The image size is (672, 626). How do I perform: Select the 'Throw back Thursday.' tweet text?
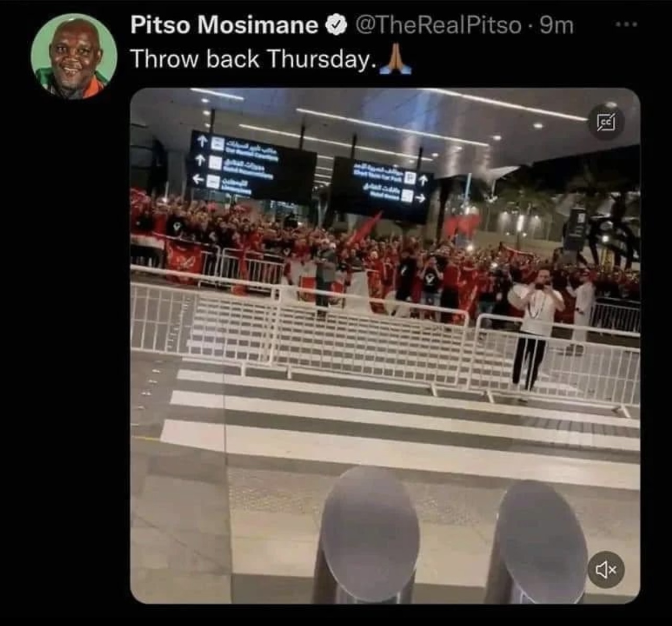tap(254, 59)
